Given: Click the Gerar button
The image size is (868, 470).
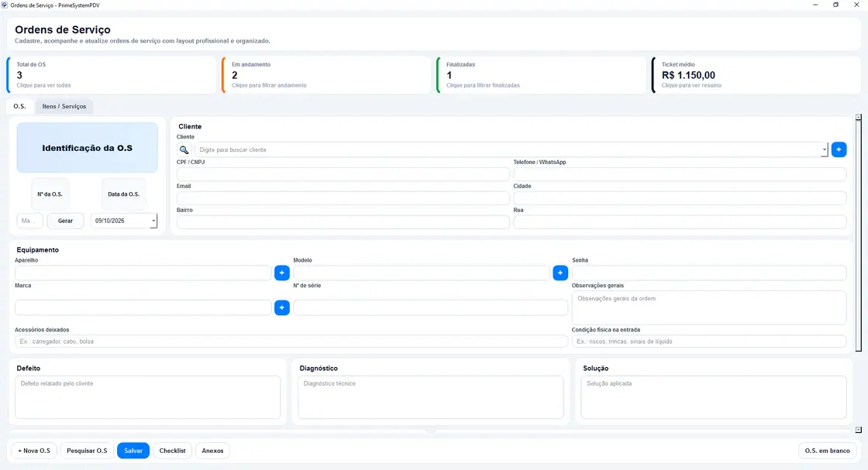Looking at the screenshot, I should tap(65, 221).
